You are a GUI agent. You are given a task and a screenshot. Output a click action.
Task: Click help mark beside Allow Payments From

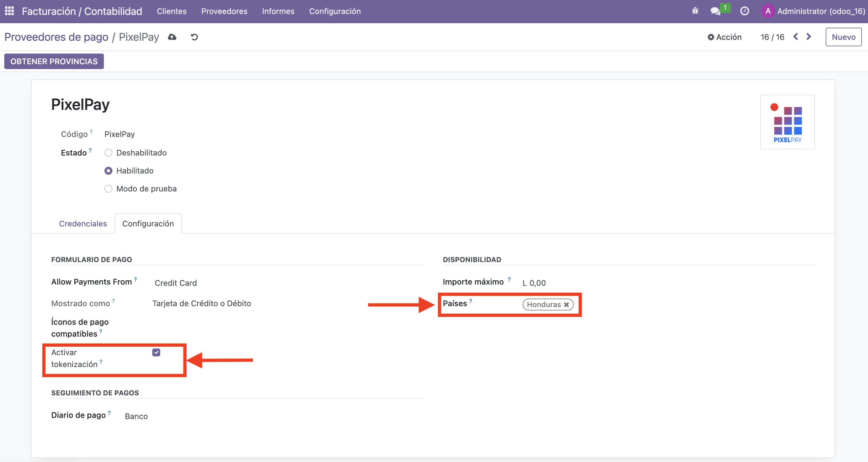(x=136, y=279)
